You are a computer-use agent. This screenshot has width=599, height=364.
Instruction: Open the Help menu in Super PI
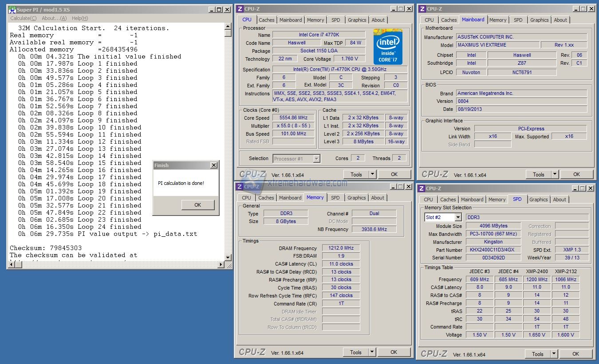(80, 18)
